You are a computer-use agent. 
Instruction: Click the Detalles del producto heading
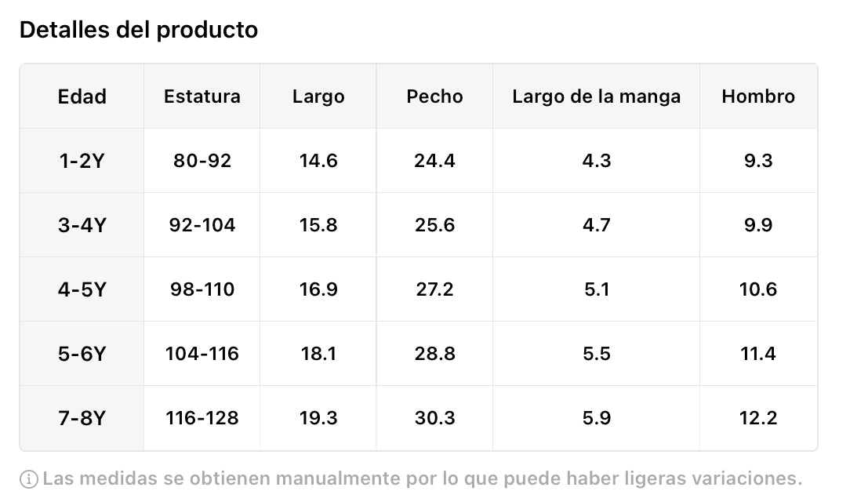pos(138,30)
